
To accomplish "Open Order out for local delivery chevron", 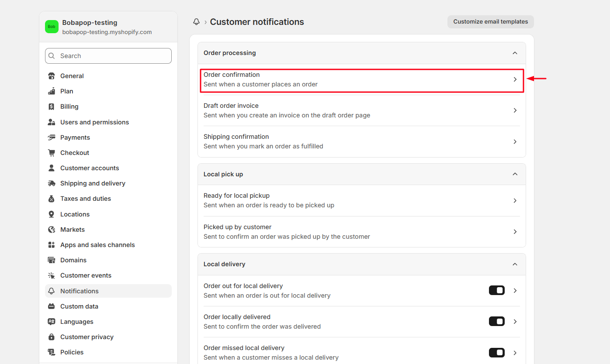I will point(515,291).
